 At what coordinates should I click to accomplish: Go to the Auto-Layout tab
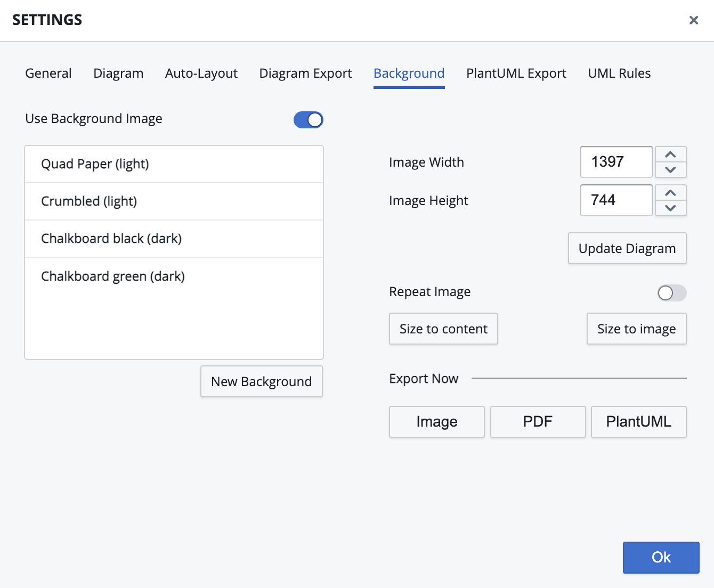coord(201,73)
